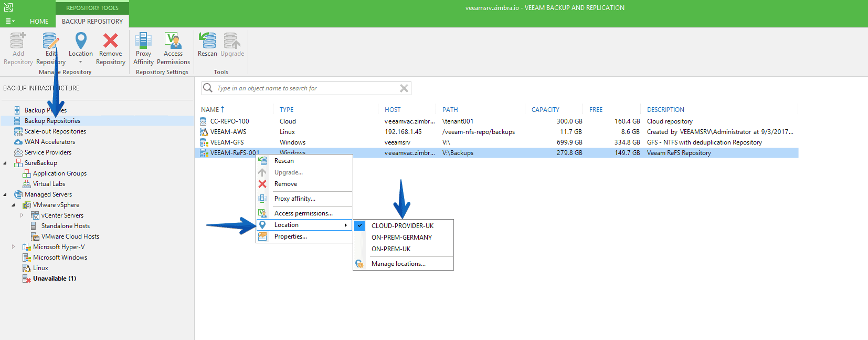Choose Access permissions... from context menu
This screenshot has width=868, height=340.
303,213
